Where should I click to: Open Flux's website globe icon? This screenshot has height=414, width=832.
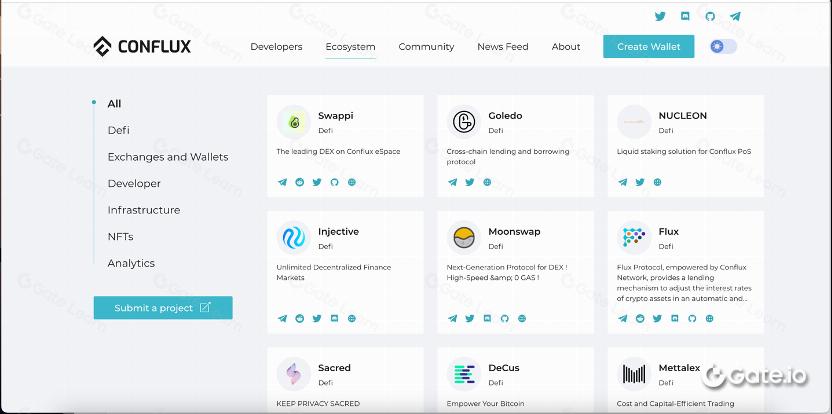point(709,318)
